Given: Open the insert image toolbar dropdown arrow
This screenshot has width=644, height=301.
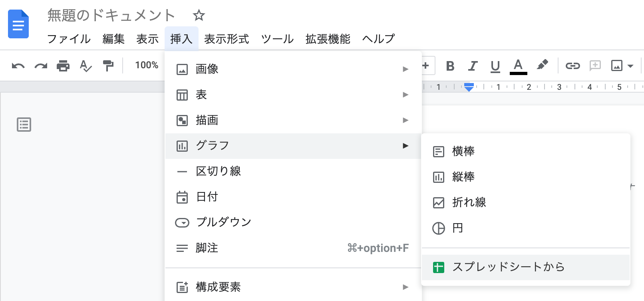Looking at the screenshot, I should [x=630, y=66].
